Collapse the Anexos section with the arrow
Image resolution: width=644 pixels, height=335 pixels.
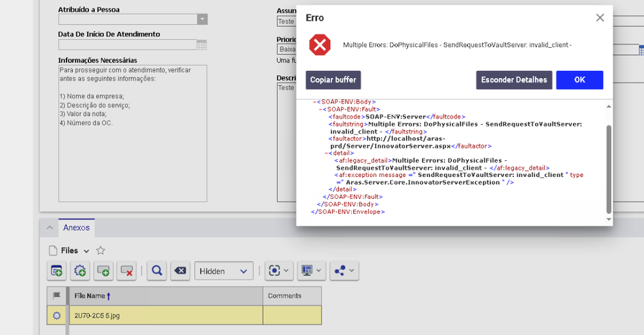(x=49, y=228)
